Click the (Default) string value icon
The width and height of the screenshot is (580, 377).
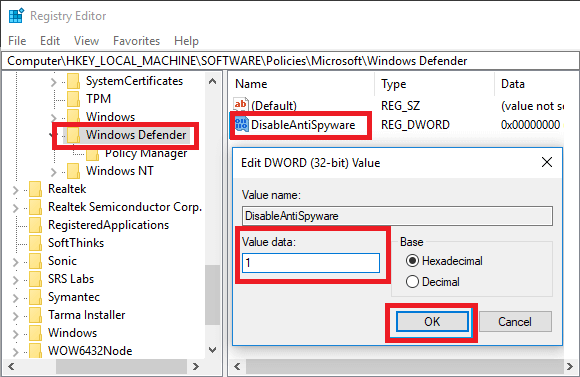[240, 105]
